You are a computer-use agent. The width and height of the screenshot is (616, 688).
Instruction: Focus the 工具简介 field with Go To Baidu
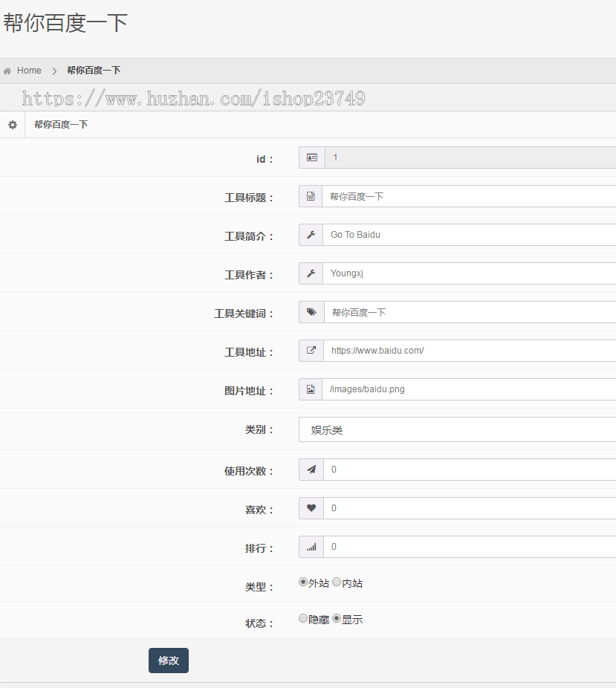pos(470,235)
